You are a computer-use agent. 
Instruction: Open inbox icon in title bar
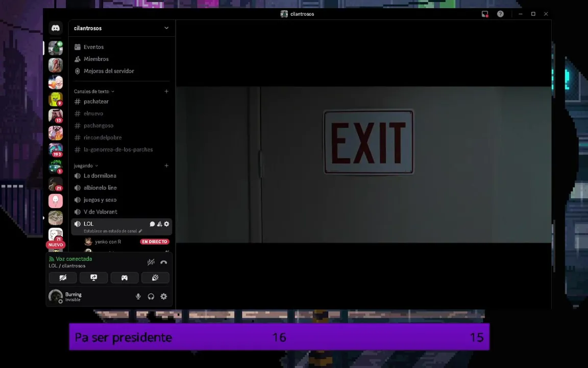click(x=485, y=14)
